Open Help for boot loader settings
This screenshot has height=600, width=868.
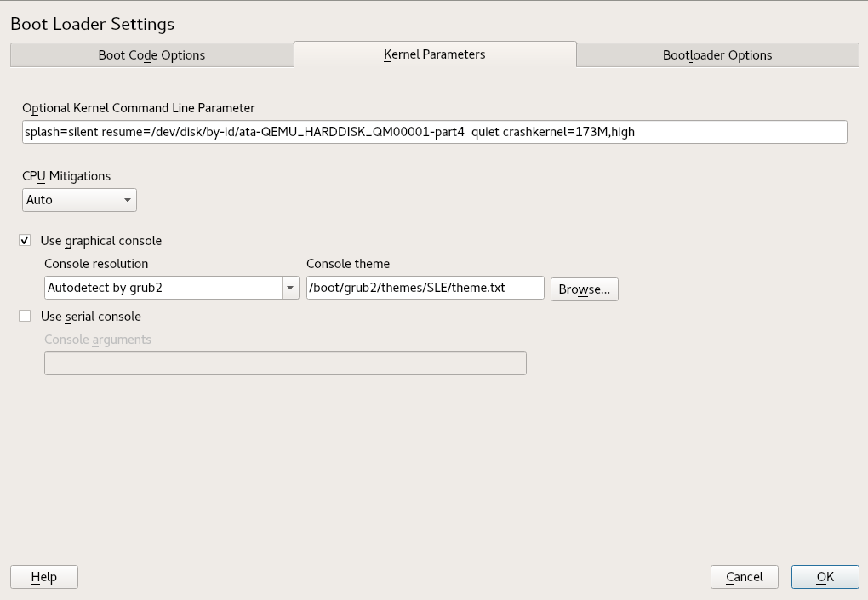44,577
